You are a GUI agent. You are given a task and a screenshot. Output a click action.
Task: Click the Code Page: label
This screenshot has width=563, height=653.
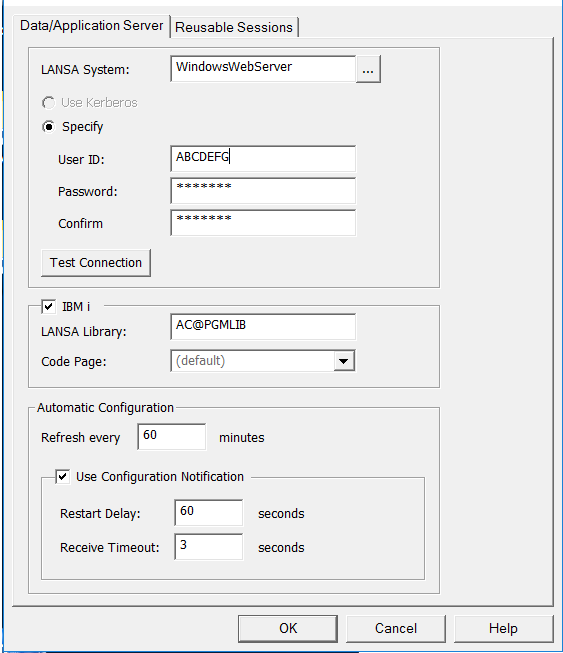pyautogui.click(x=74, y=361)
